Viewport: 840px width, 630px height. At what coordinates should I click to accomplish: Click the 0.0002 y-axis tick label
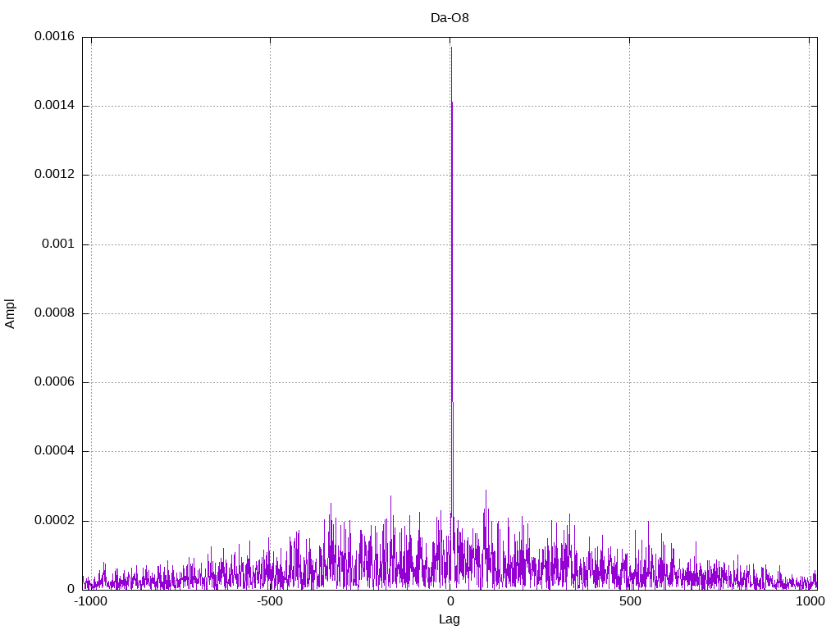(54, 521)
